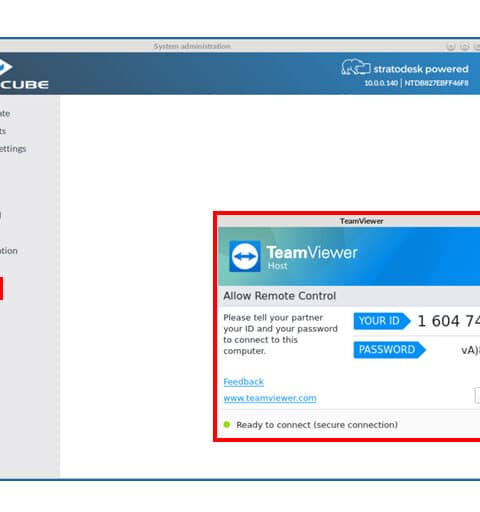
Task: Click the YOUR ID label badge
Action: click(382, 321)
